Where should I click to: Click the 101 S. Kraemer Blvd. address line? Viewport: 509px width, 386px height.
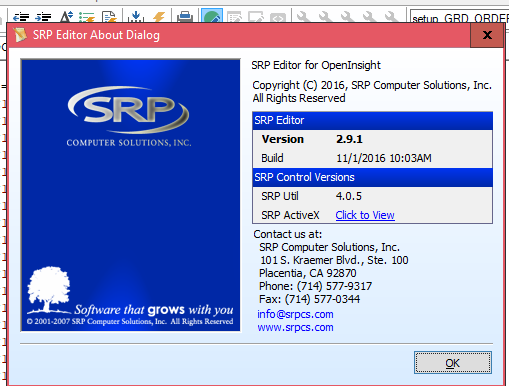tap(334, 260)
